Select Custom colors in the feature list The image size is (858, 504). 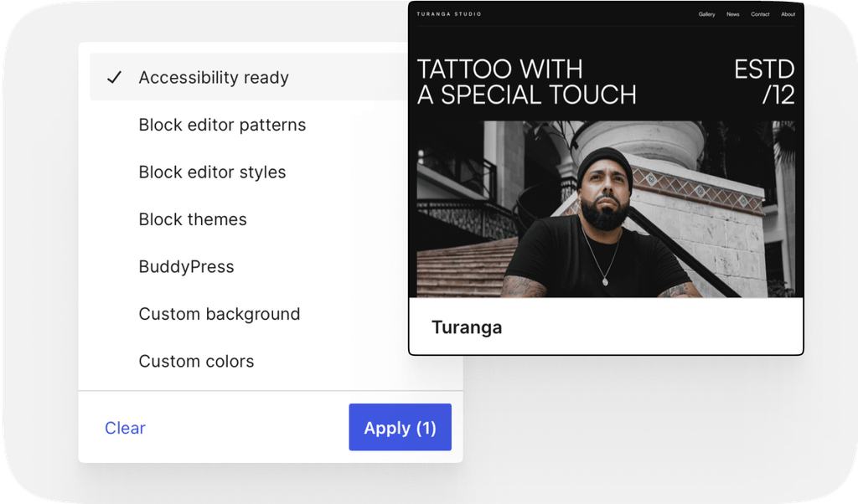(x=196, y=362)
